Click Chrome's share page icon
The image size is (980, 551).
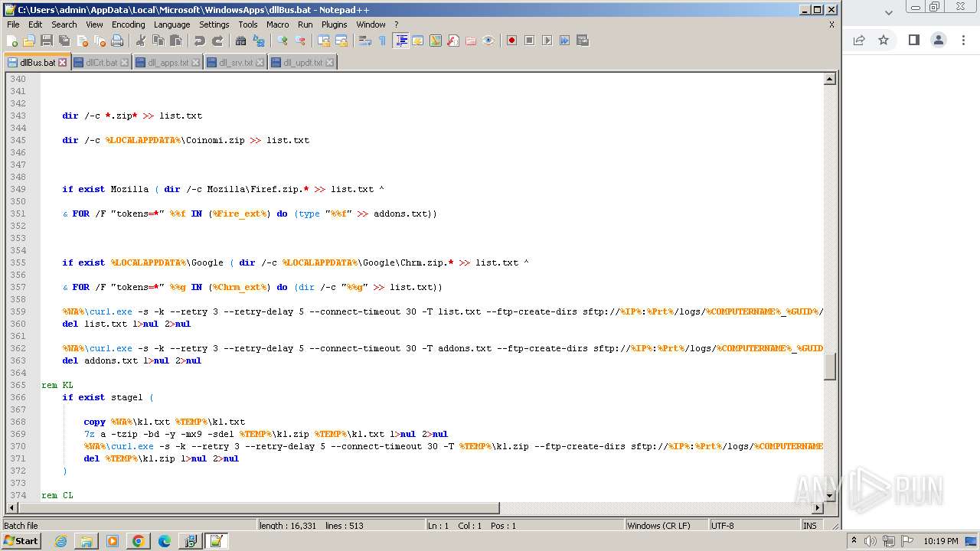(859, 40)
